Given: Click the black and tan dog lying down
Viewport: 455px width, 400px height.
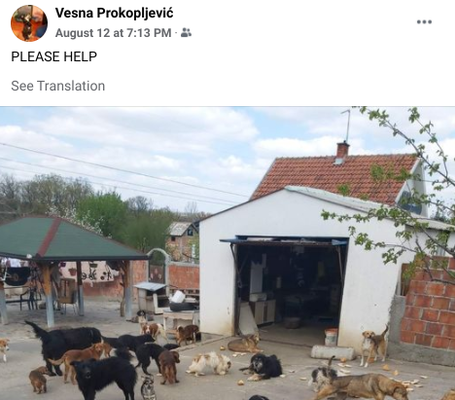Looking at the screenshot, I should pos(263,367).
